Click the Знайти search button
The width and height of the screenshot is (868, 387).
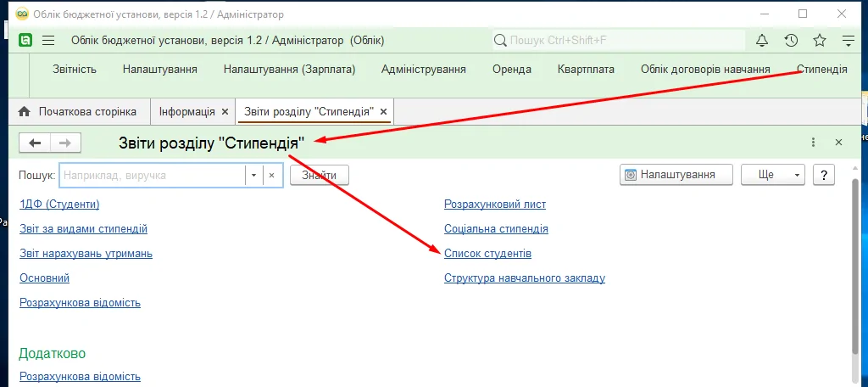pos(320,175)
